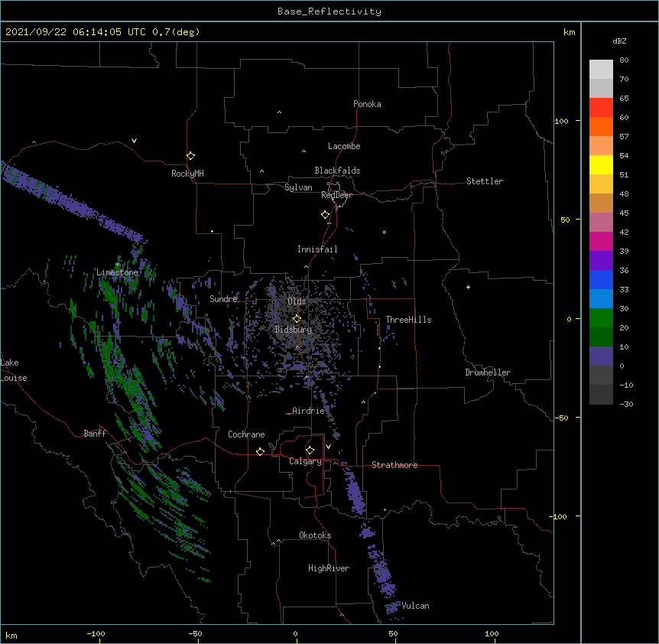Select the dark orange 57–60 dBZ legend swatch
This screenshot has width=659, height=644.
[x=601, y=126]
